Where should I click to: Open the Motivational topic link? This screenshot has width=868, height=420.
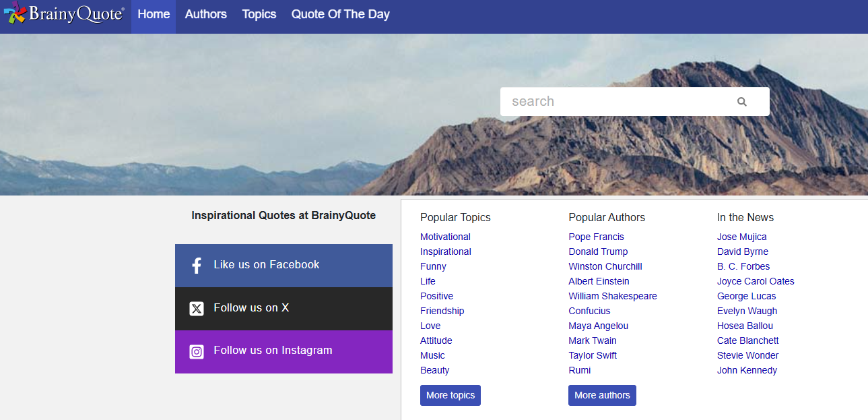pos(445,237)
